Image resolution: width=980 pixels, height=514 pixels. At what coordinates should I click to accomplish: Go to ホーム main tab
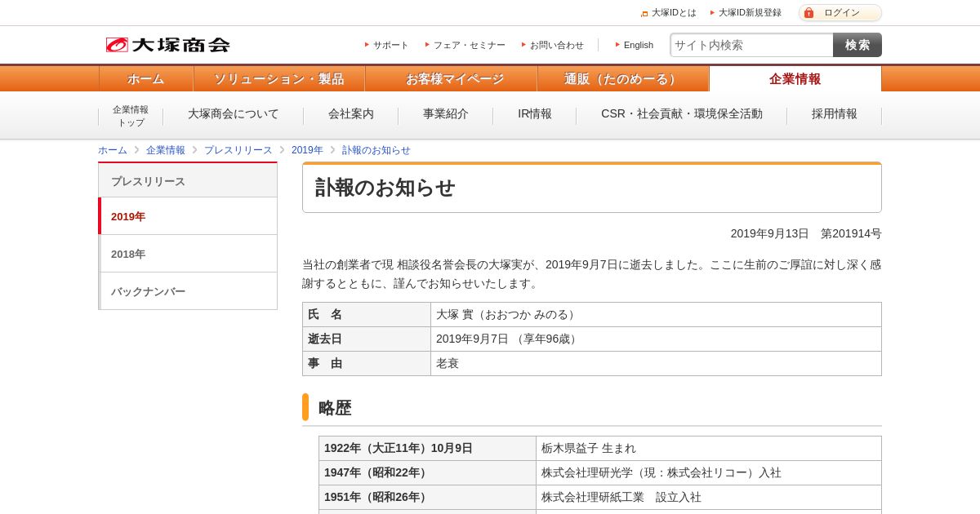[146, 79]
